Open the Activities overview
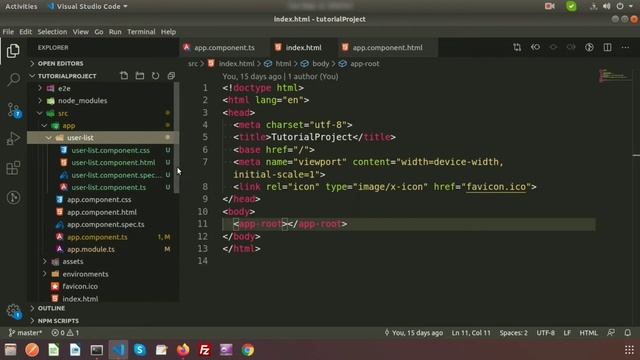 (x=21, y=6)
